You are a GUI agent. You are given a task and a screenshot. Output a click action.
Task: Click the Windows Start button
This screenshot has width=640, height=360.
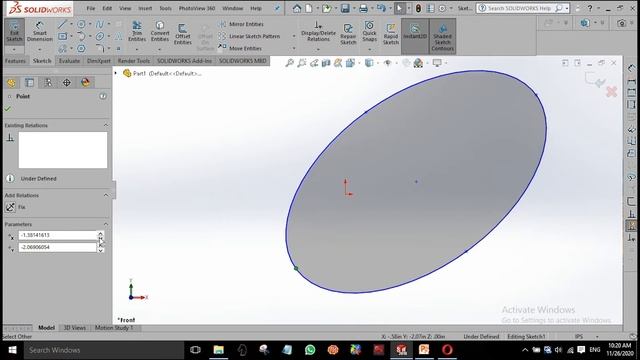(12, 350)
